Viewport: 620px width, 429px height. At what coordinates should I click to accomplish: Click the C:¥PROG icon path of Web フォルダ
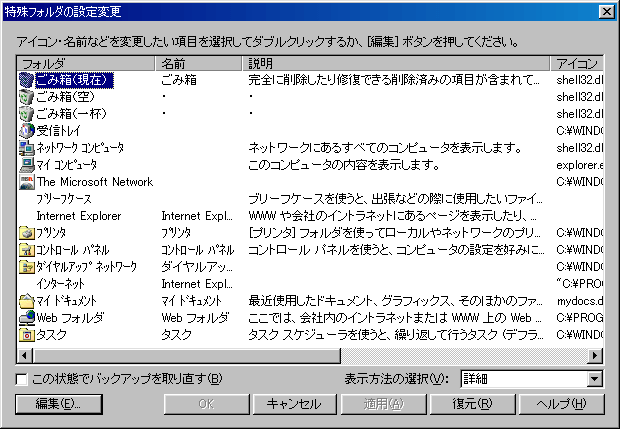[579, 318]
